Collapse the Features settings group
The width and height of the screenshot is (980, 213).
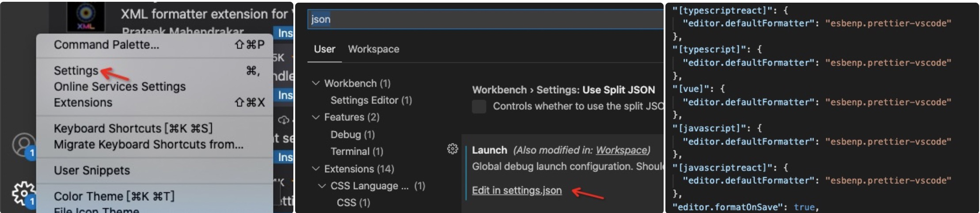click(315, 117)
